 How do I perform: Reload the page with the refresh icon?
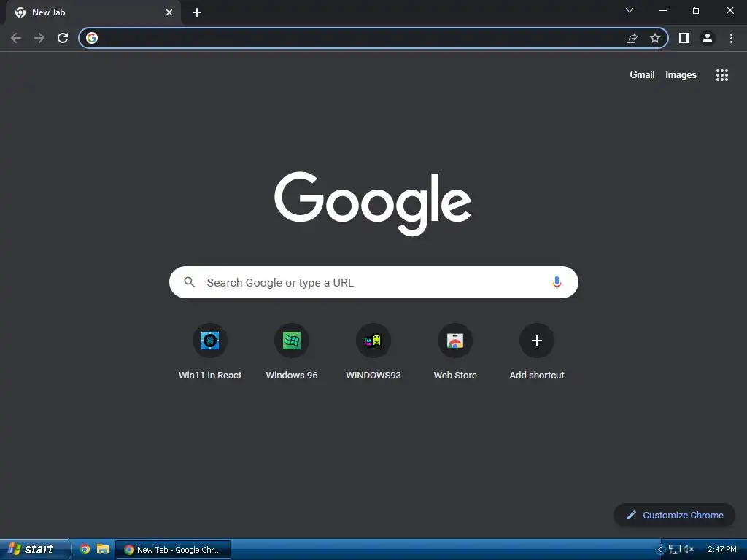(63, 38)
